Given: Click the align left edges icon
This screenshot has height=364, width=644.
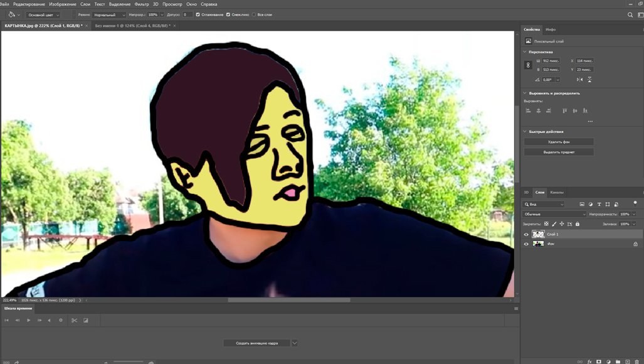Looking at the screenshot, I should (x=528, y=111).
